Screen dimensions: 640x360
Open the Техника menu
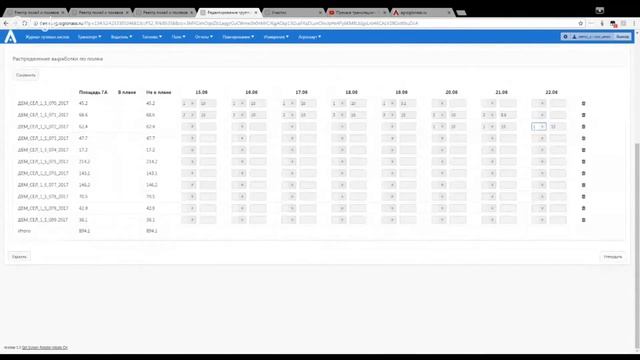[x=152, y=37]
